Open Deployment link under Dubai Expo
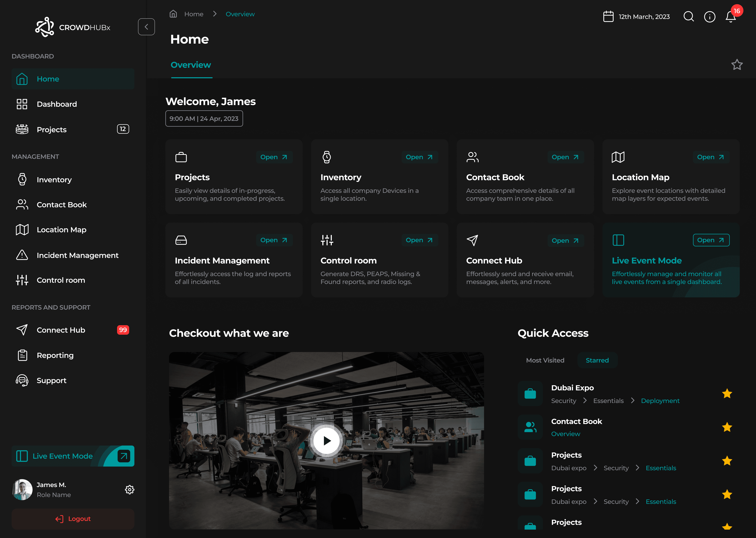Screen dimensions: 756x538 (660, 401)
